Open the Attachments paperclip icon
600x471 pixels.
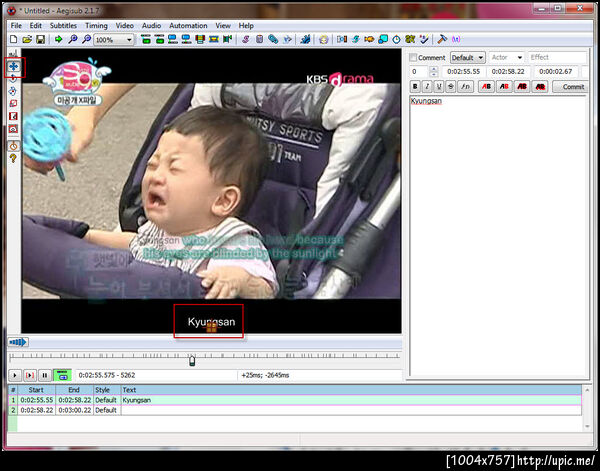coord(273,39)
